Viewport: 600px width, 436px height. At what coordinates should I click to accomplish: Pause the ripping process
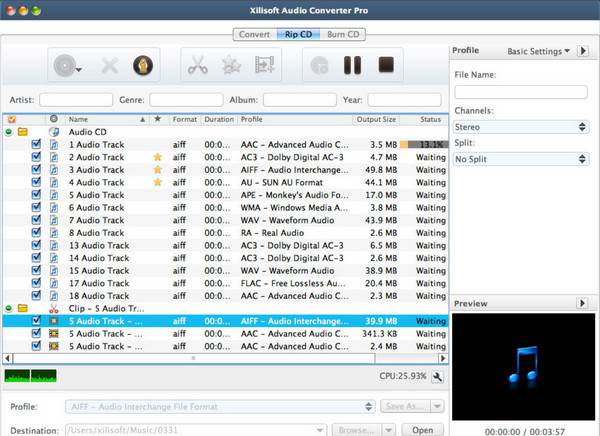tap(352, 65)
